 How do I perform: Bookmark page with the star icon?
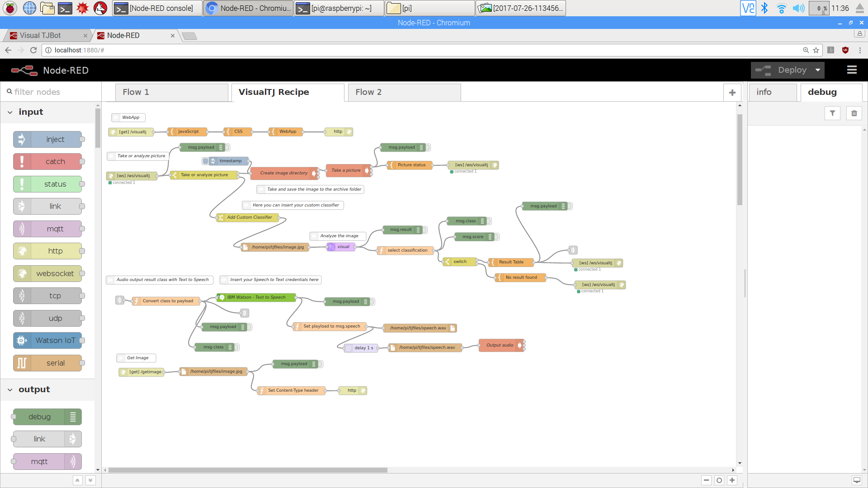[x=816, y=50]
